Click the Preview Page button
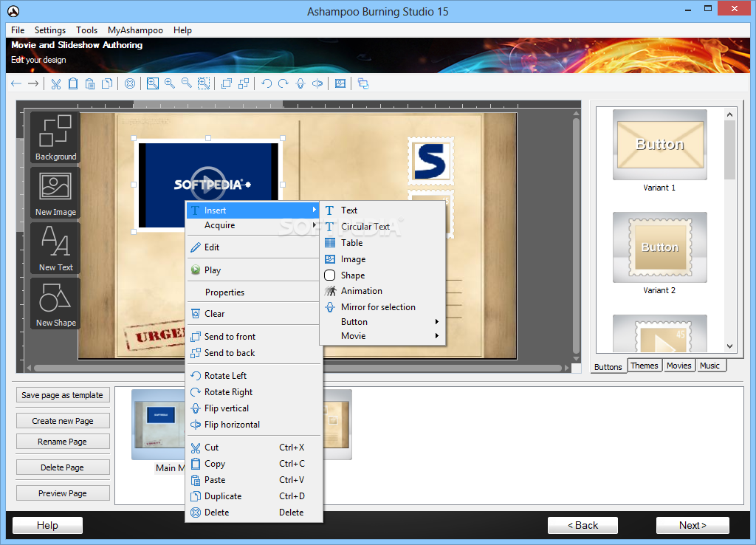The height and width of the screenshot is (545, 756). pos(63,493)
